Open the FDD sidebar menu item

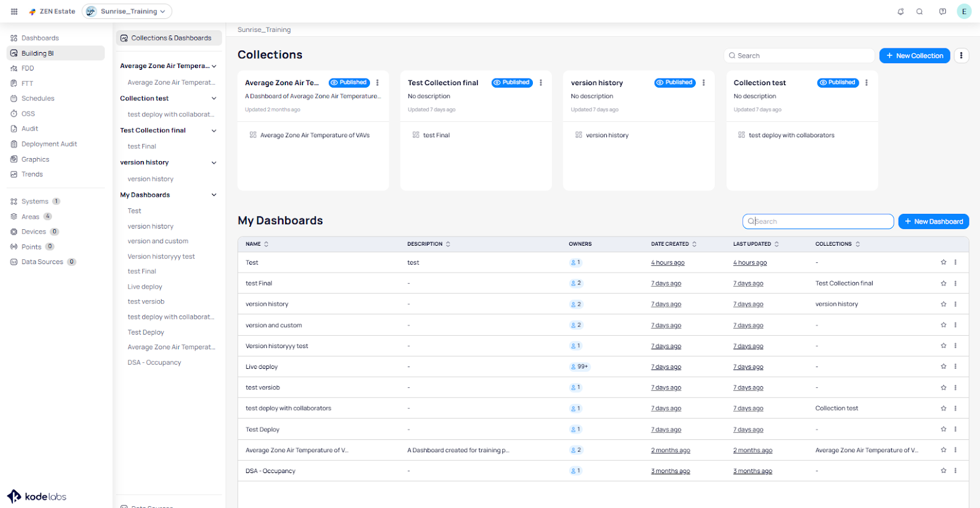point(28,68)
